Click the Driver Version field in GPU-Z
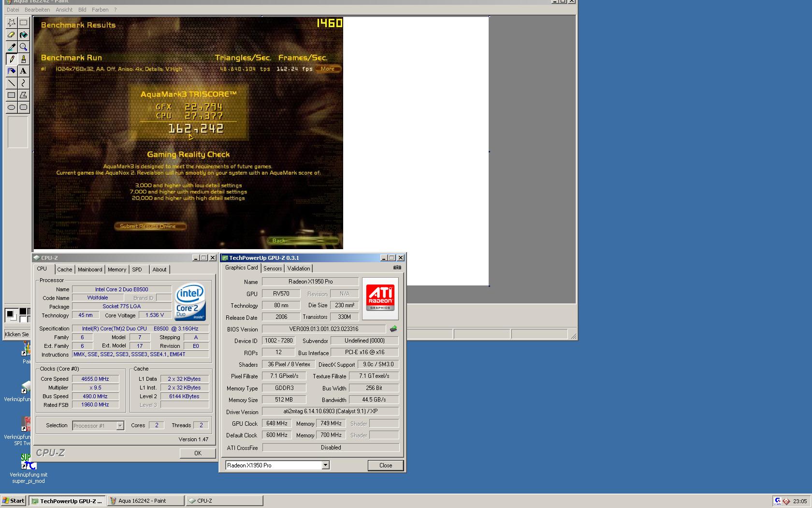The width and height of the screenshot is (812, 508). point(331,411)
